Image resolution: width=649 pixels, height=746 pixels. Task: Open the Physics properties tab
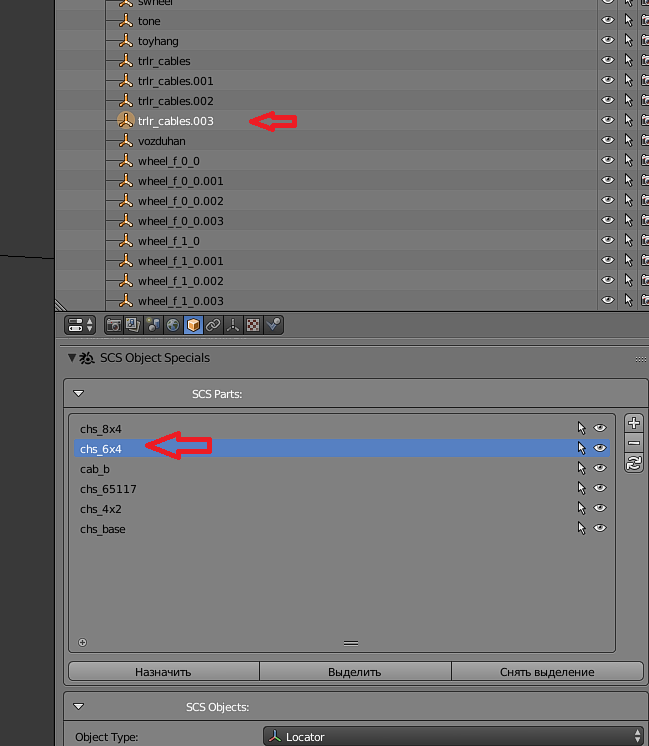273,325
